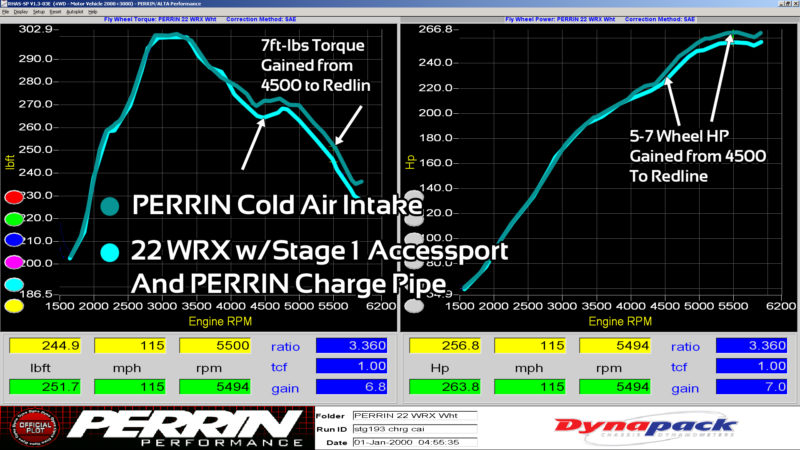Click the power panel ratio value 3.360
The width and height of the screenshot is (800, 450).
[x=751, y=346]
